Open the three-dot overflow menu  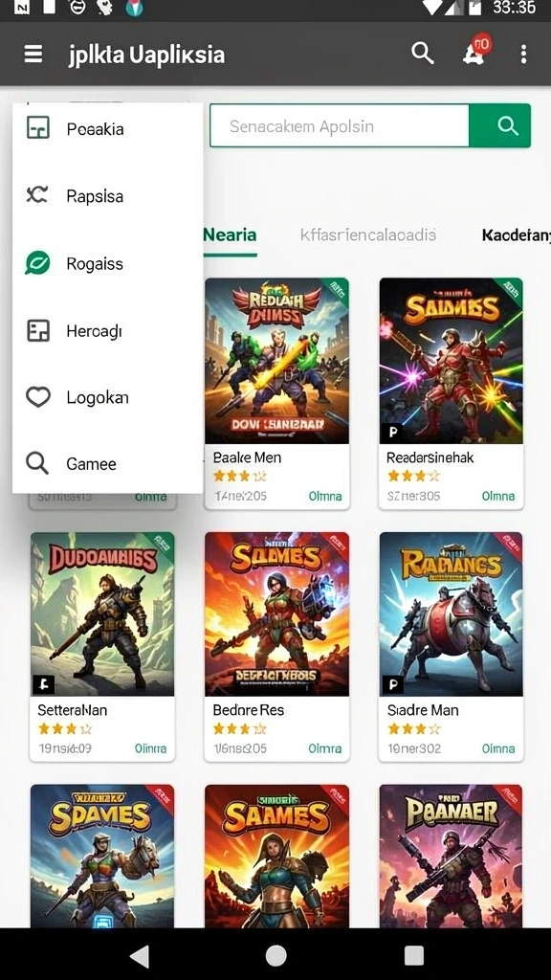[523, 55]
